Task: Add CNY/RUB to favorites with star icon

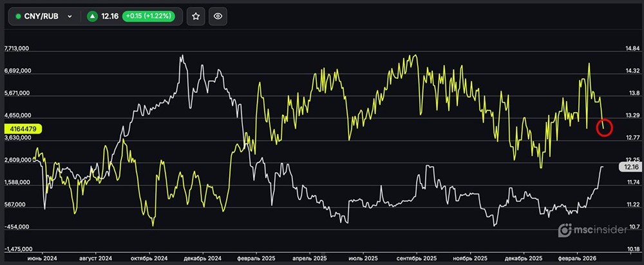Action: tap(196, 16)
